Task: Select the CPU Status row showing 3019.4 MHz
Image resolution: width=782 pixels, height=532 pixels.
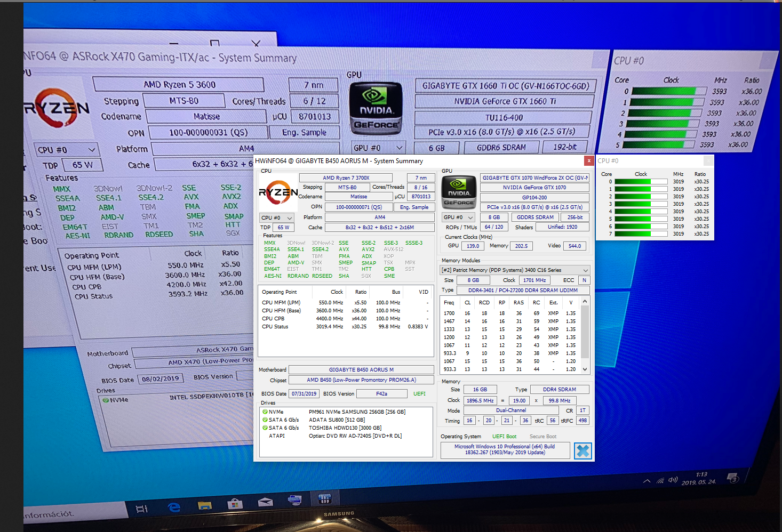Action: (x=345, y=327)
